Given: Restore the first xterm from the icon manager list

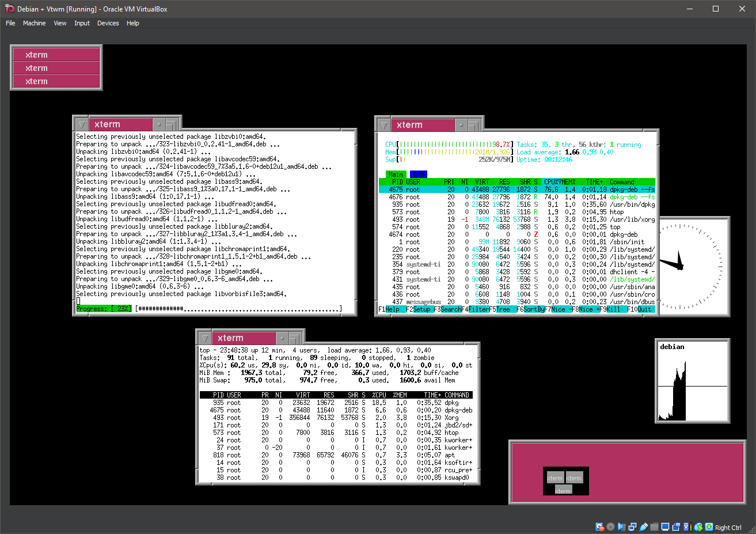Looking at the screenshot, I should point(56,54).
